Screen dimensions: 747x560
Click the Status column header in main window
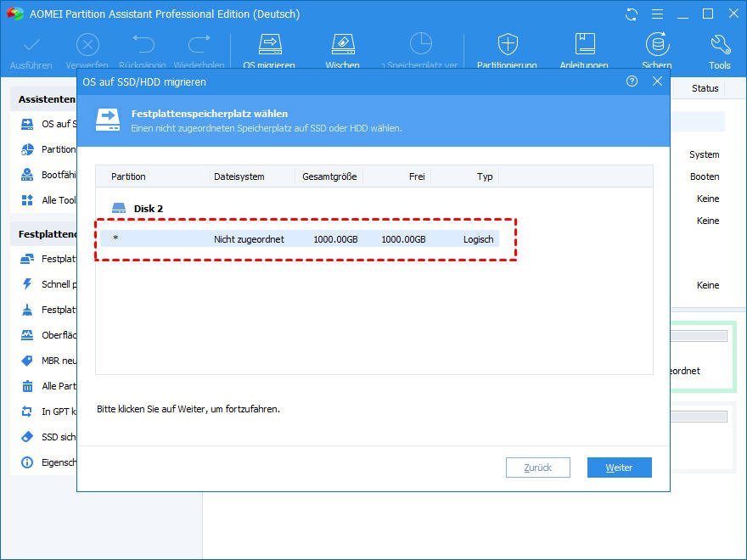[x=705, y=88]
